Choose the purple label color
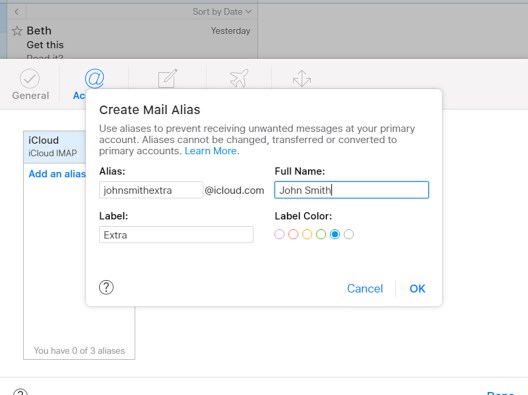This screenshot has width=528, height=395. point(279,234)
